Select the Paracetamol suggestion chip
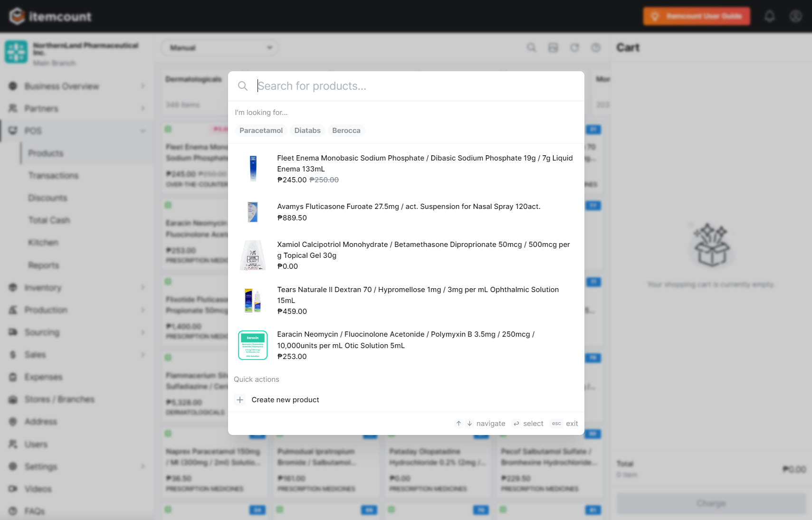Image resolution: width=812 pixels, height=520 pixels. tap(261, 131)
